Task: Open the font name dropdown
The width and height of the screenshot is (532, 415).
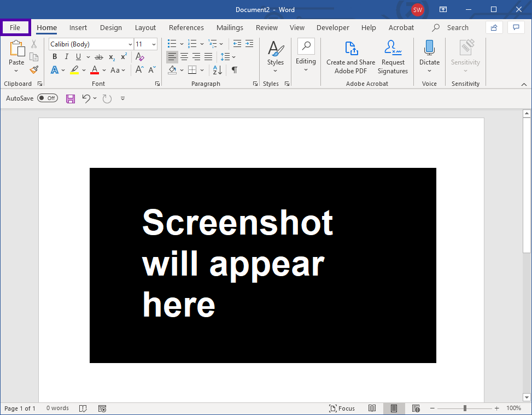Action: tap(130, 44)
